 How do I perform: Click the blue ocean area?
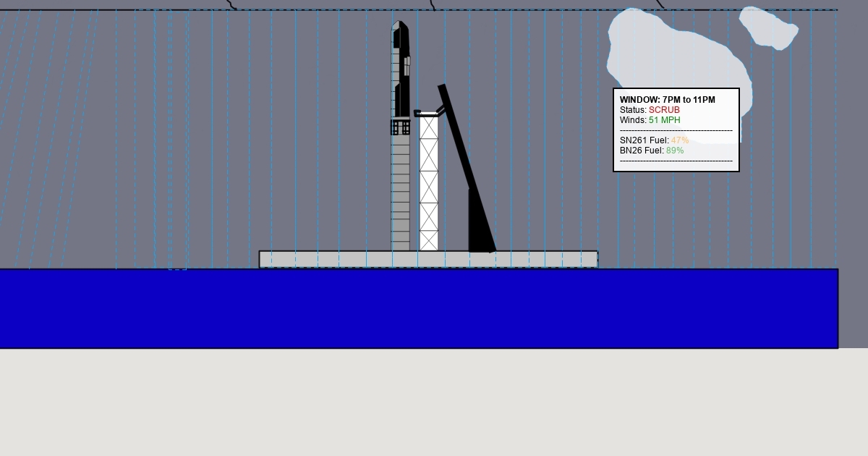[419, 309]
